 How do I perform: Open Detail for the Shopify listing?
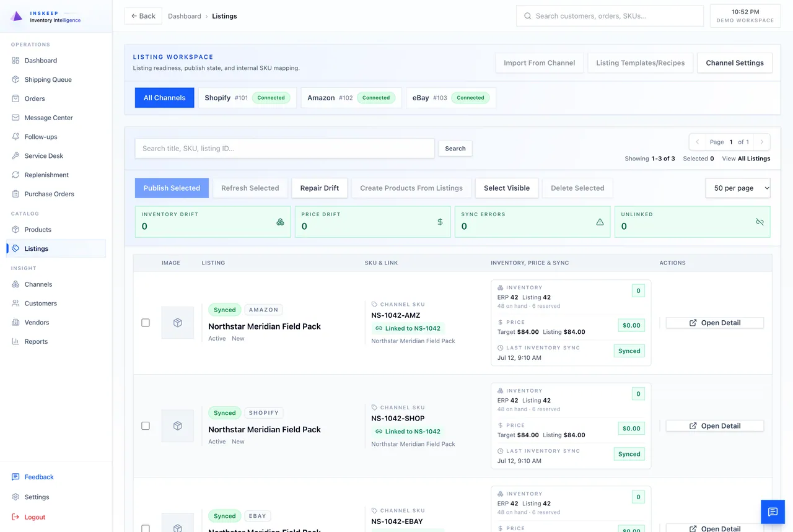point(714,426)
